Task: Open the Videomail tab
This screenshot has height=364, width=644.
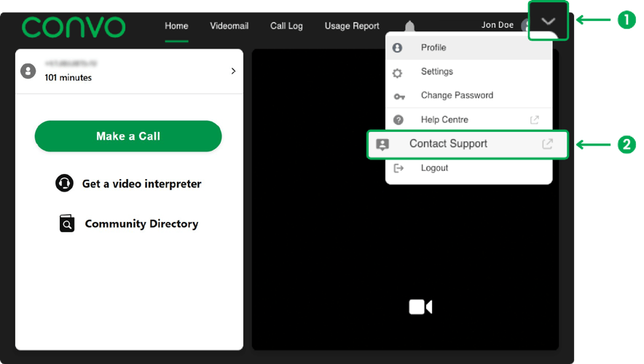Action: point(229,26)
